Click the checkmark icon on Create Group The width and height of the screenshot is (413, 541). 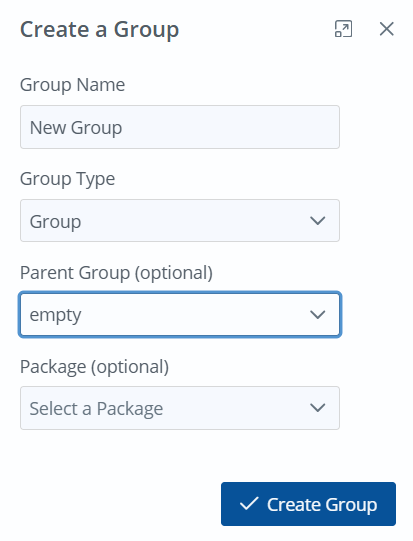point(249,504)
